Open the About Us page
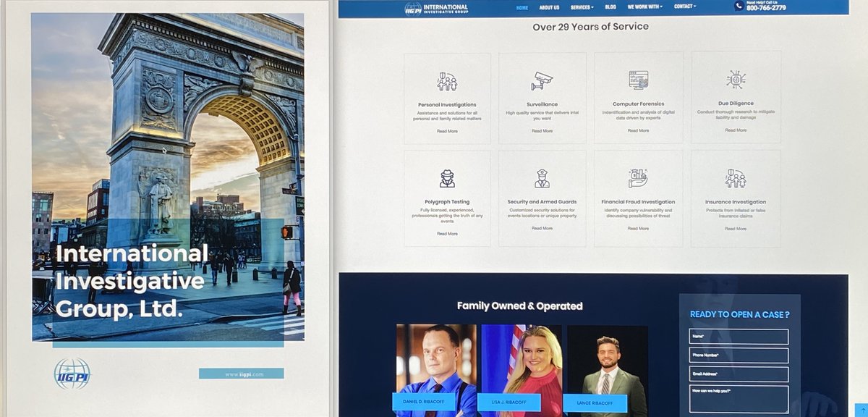Viewport: 868px width, 417px height. pos(549,8)
